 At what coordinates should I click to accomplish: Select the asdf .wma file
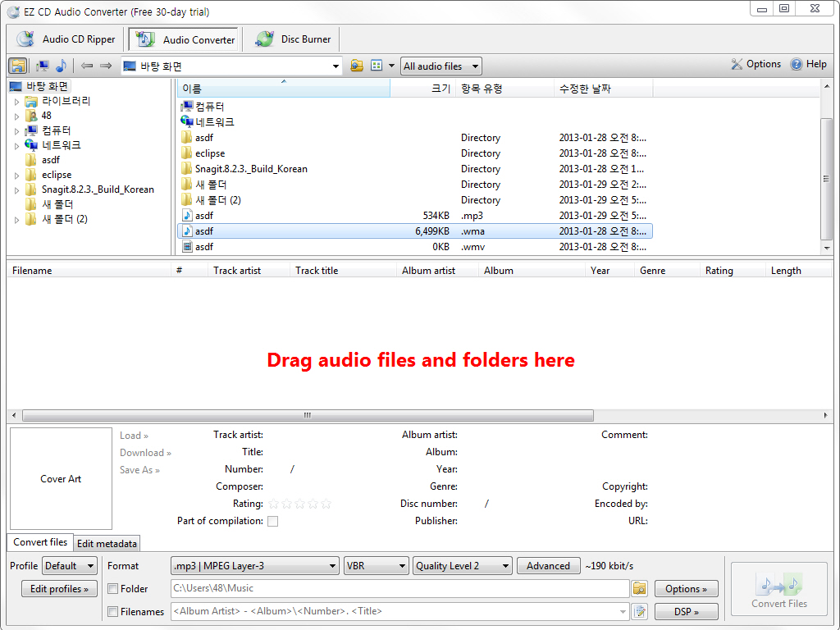(414, 231)
